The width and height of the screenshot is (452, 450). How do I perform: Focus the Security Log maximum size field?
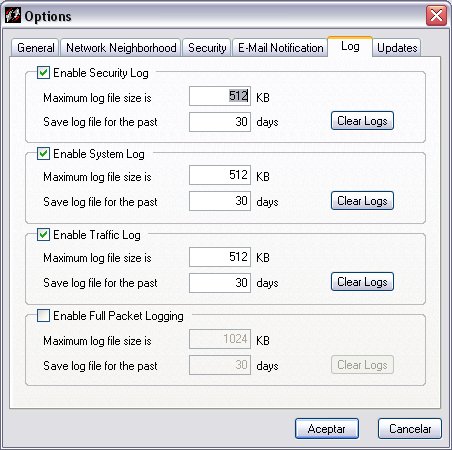(x=220, y=96)
